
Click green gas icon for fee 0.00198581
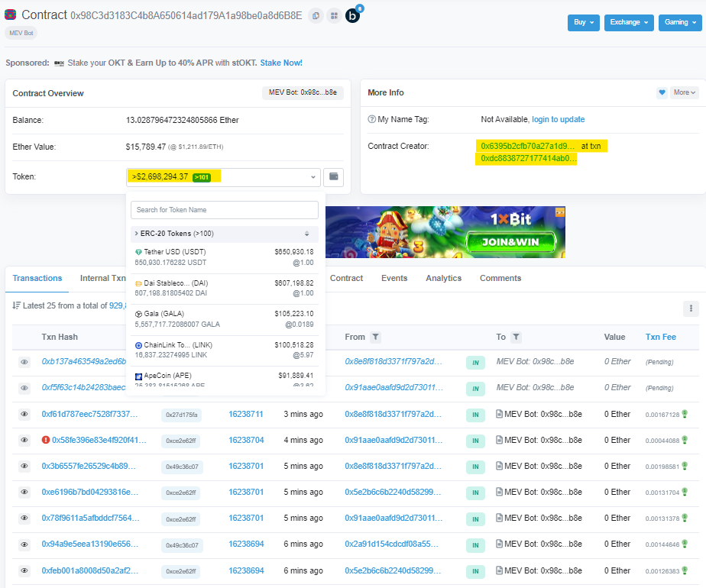(685, 466)
